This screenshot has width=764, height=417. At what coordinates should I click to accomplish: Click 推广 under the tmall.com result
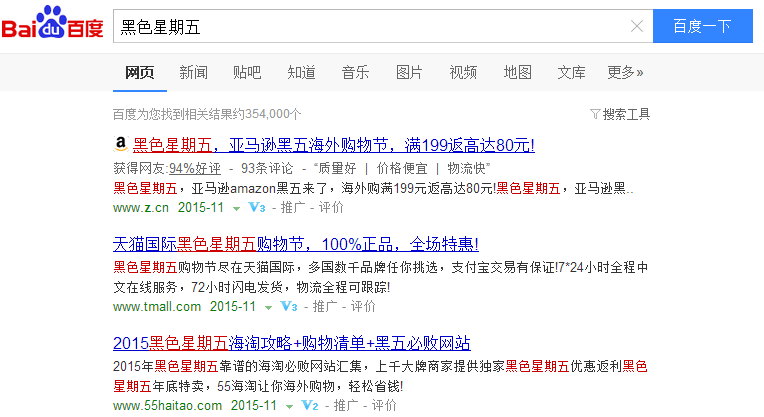pyautogui.click(x=325, y=306)
